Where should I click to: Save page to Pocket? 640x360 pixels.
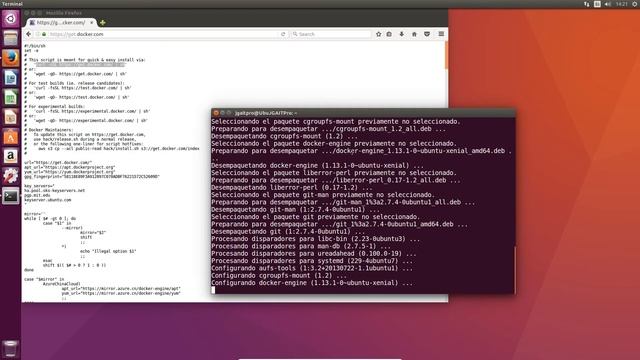click(427, 34)
